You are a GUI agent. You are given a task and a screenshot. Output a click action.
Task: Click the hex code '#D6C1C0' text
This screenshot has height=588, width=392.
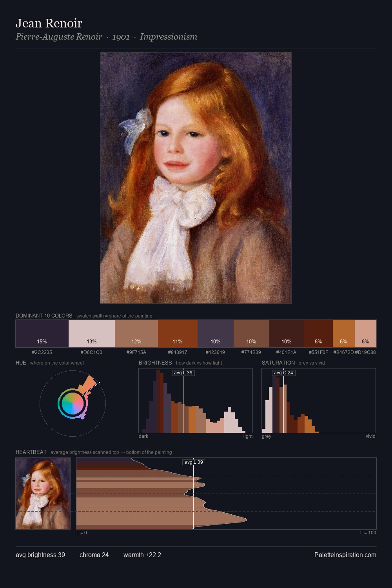click(x=91, y=352)
